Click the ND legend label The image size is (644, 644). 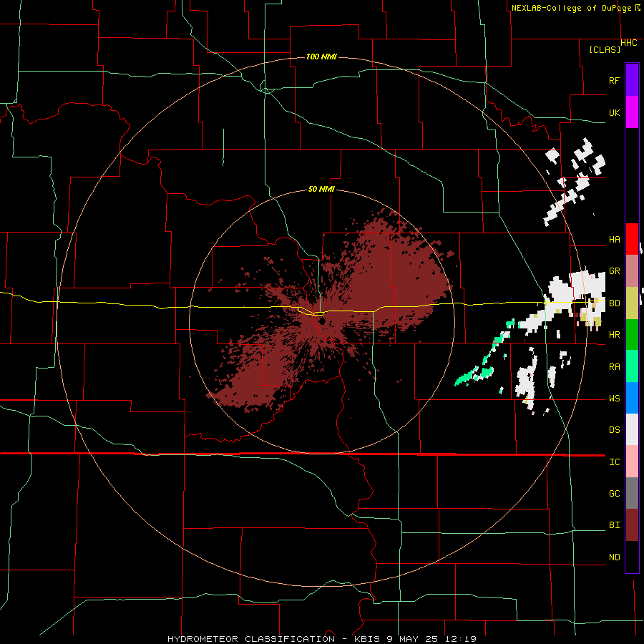(x=614, y=557)
